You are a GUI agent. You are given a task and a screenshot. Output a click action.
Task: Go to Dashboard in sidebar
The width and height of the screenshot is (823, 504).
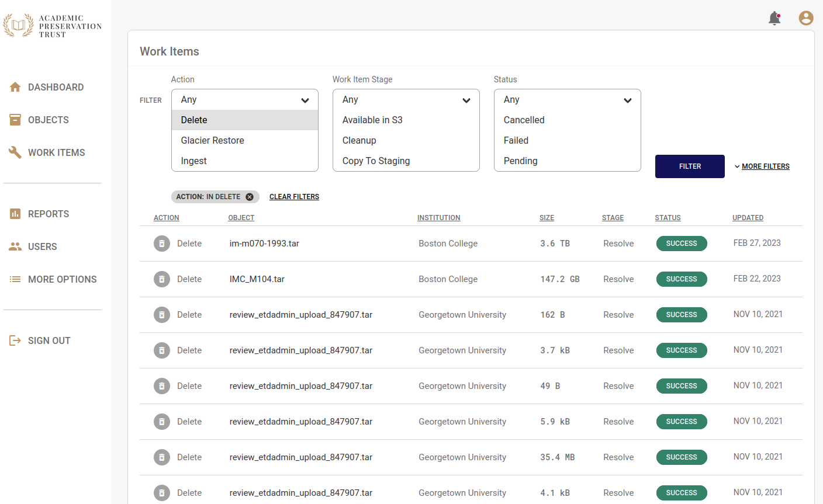coord(56,87)
